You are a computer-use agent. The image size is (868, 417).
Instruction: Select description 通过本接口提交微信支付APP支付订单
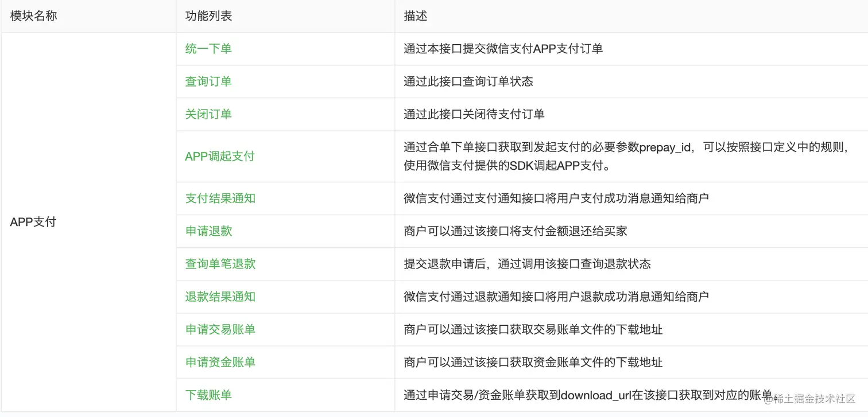click(503, 49)
